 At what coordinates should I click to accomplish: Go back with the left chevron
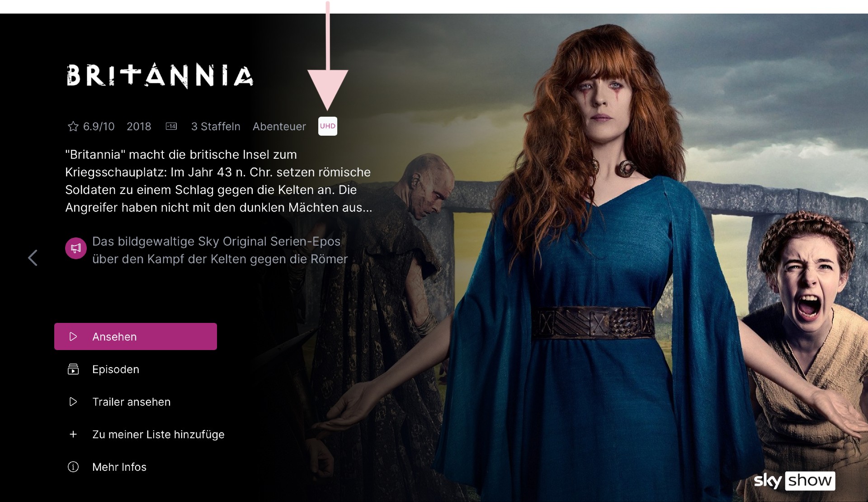(33, 258)
